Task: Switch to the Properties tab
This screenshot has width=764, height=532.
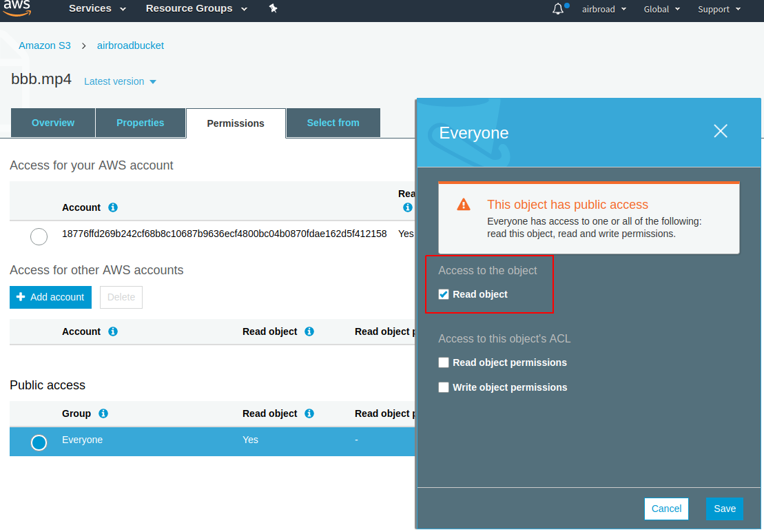Action: click(x=141, y=123)
